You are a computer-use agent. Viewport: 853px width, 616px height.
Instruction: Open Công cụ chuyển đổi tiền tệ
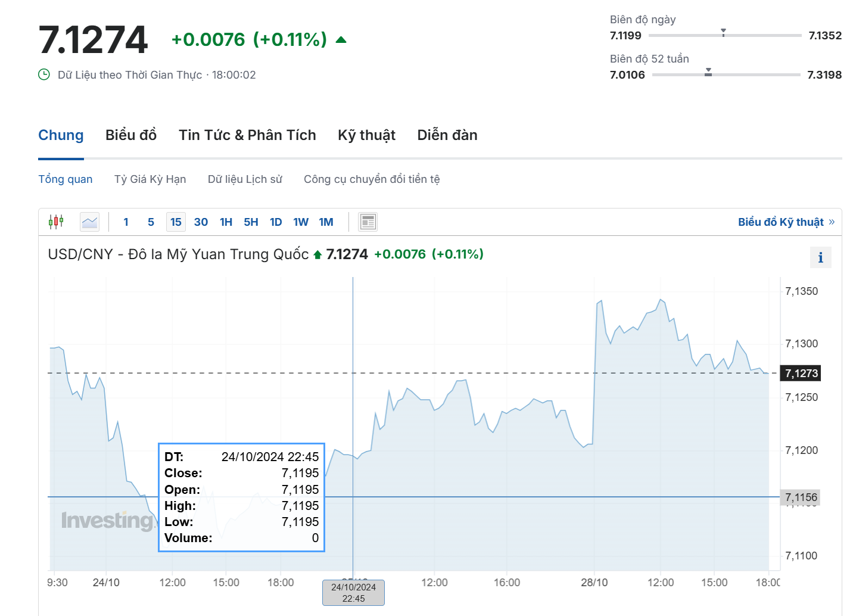372,179
